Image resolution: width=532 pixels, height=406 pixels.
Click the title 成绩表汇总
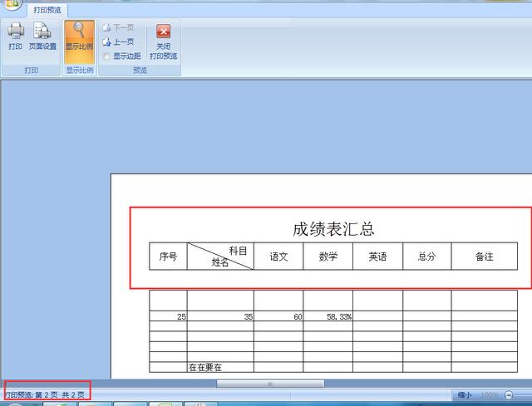pos(333,229)
